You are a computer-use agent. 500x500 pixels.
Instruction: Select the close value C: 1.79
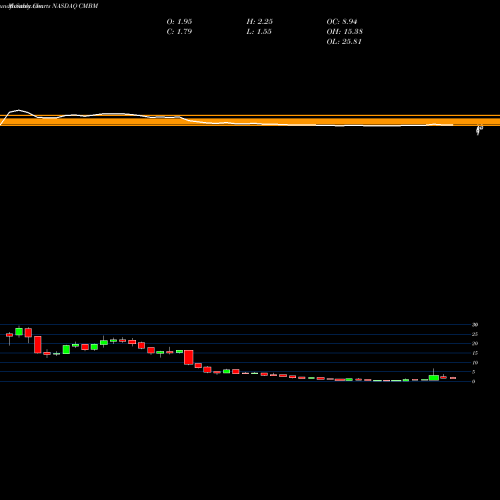coord(179,32)
